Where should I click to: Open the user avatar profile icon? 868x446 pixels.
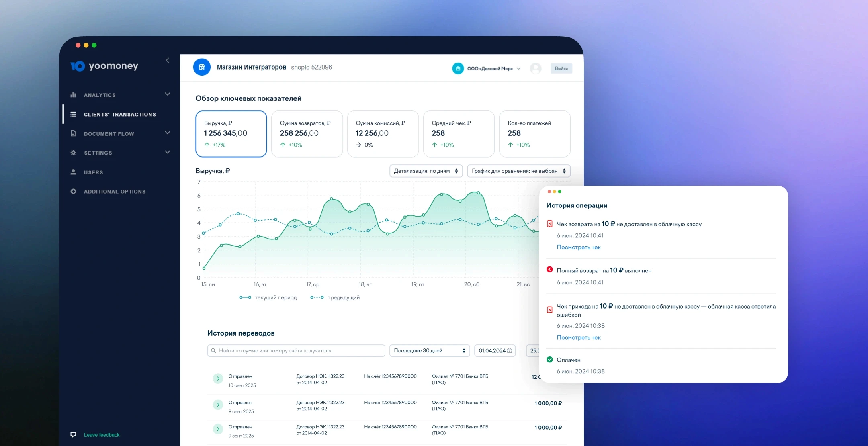click(x=536, y=68)
